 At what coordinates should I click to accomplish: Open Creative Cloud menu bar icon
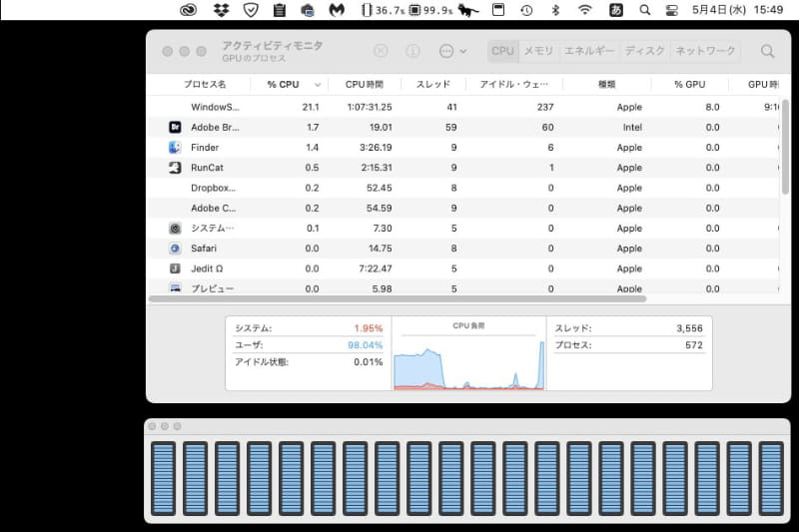(189, 10)
